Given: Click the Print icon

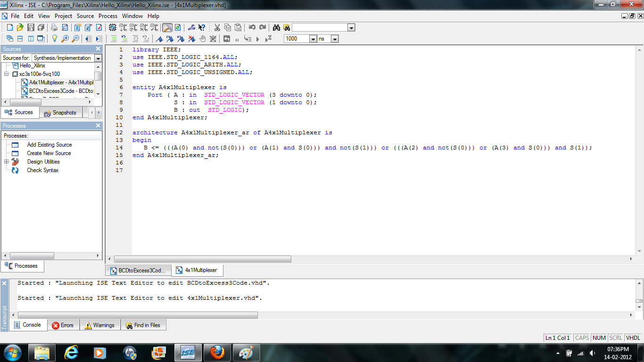Looking at the screenshot, I should pos(54,27).
